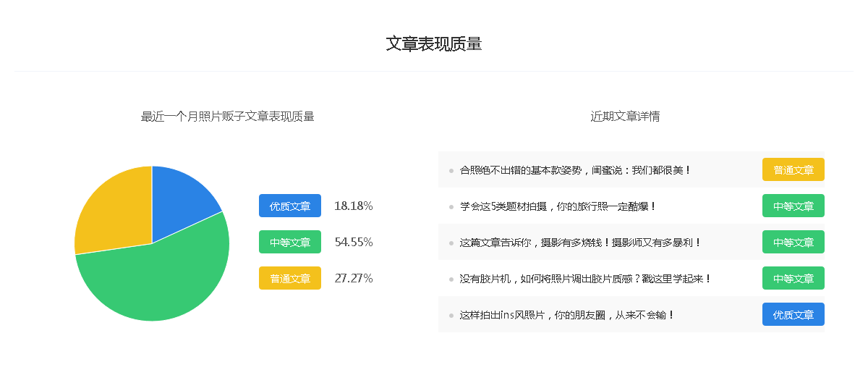Viewport: 868px width, 383px height.
Task: Open article 这样拍出ins风照片
Action: [567, 315]
